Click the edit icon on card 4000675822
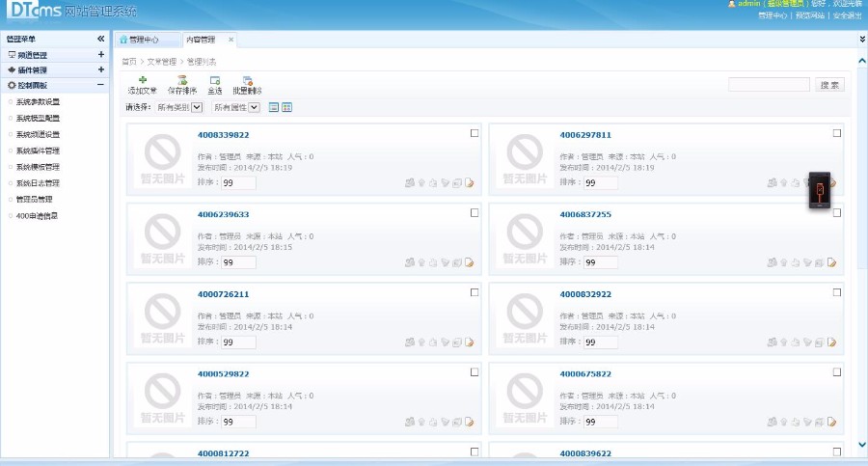The width and height of the screenshot is (868, 466). point(831,423)
